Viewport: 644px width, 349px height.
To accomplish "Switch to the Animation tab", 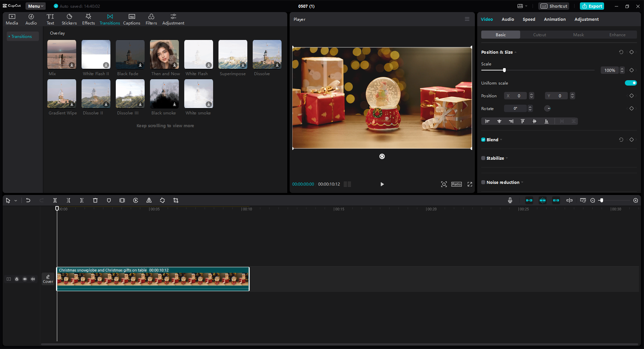I will pos(554,19).
